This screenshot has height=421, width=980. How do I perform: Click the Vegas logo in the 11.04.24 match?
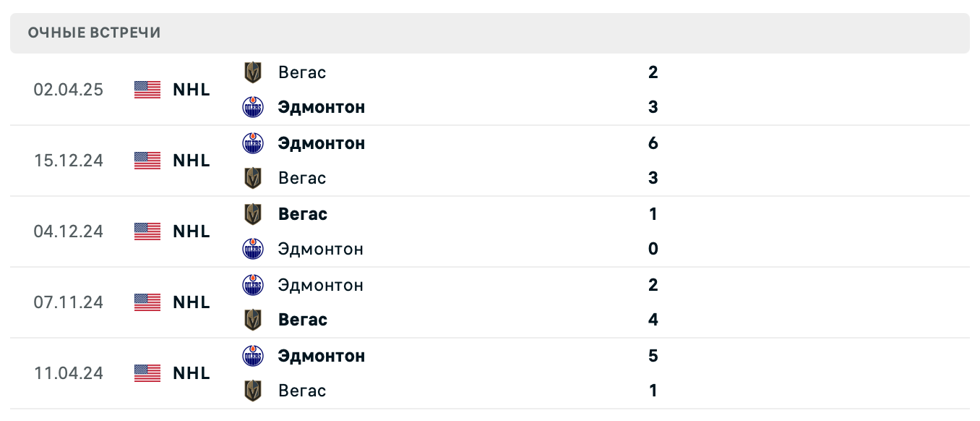tap(253, 391)
